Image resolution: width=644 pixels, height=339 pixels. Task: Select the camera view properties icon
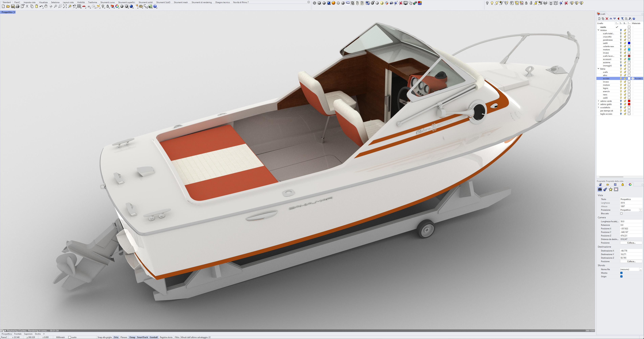click(x=600, y=189)
